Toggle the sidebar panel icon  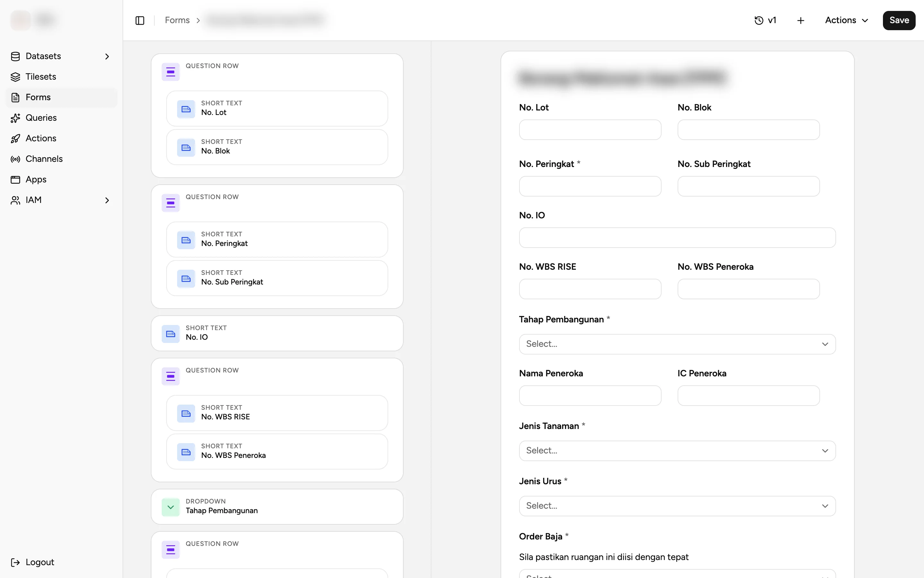140,20
